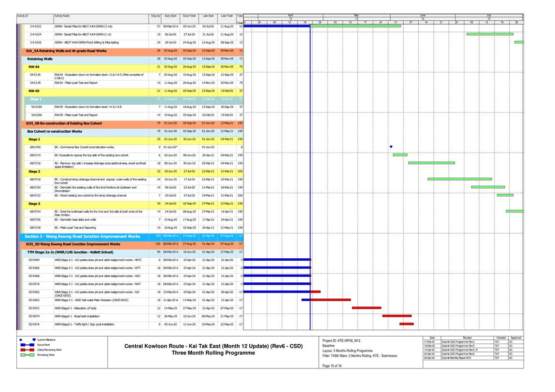The height and width of the screenshot is (392, 555).
Task: Click the Late Finish column header
Action: (227, 16)
